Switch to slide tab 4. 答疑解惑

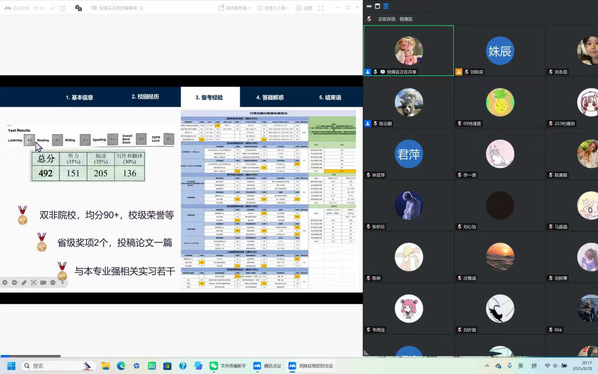(x=270, y=97)
